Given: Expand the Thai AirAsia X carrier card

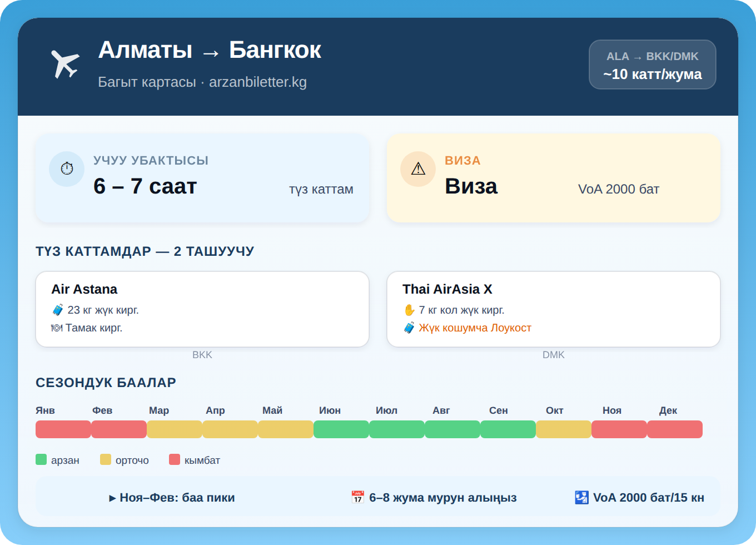Looking at the screenshot, I should pos(553,309).
